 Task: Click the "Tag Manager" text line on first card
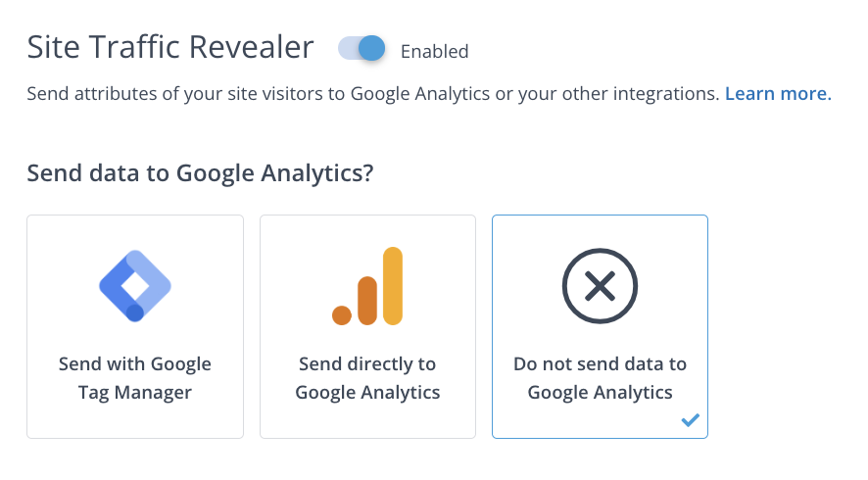135,393
